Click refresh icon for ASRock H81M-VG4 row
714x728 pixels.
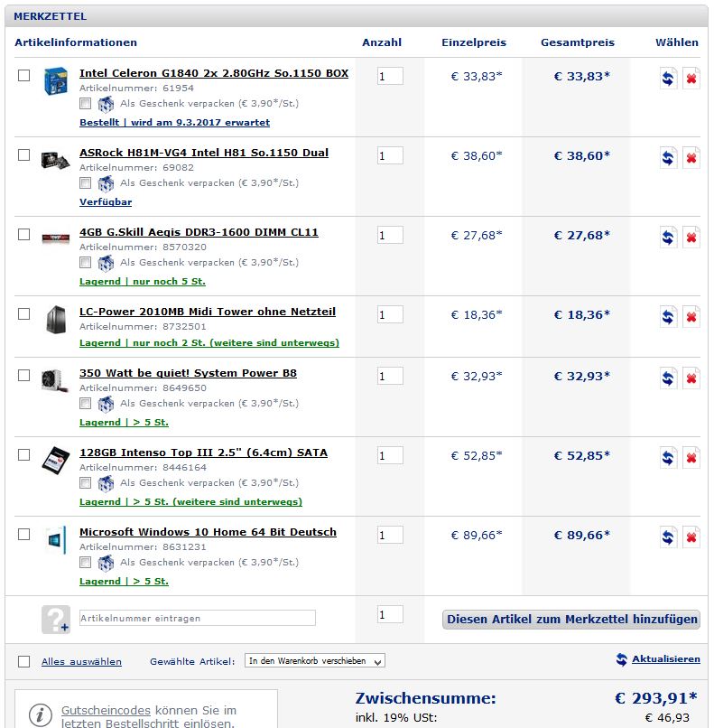668,158
